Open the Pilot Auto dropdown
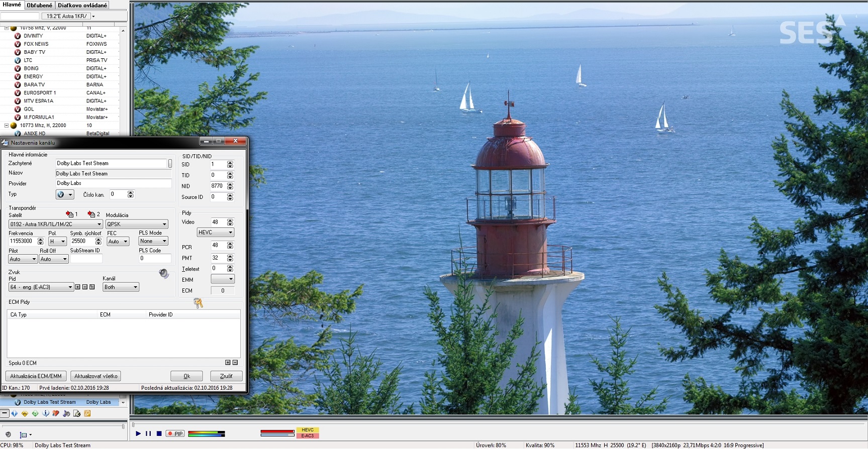 click(23, 259)
